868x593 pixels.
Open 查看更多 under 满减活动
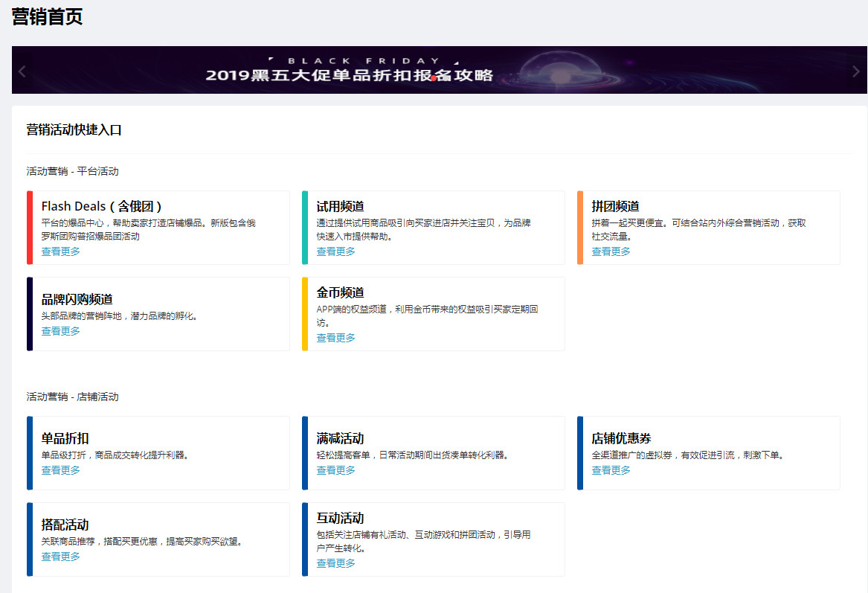[x=336, y=470]
